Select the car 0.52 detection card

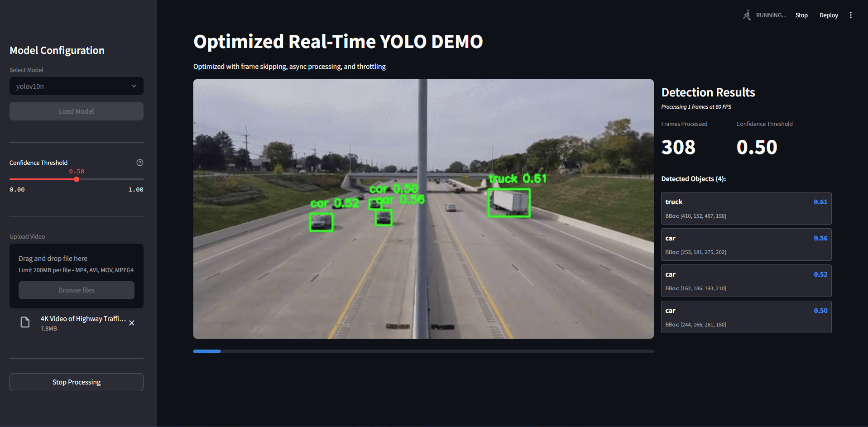click(746, 281)
